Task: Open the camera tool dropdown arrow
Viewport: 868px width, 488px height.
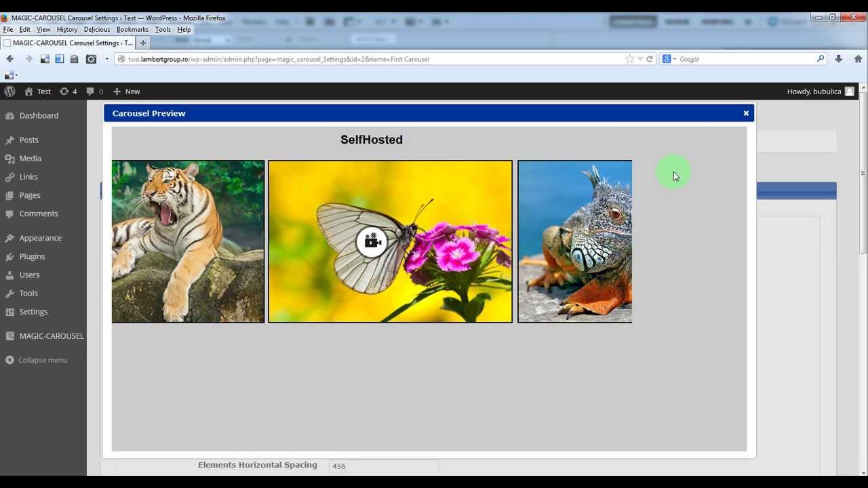Action: pyautogui.click(x=106, y=59)
